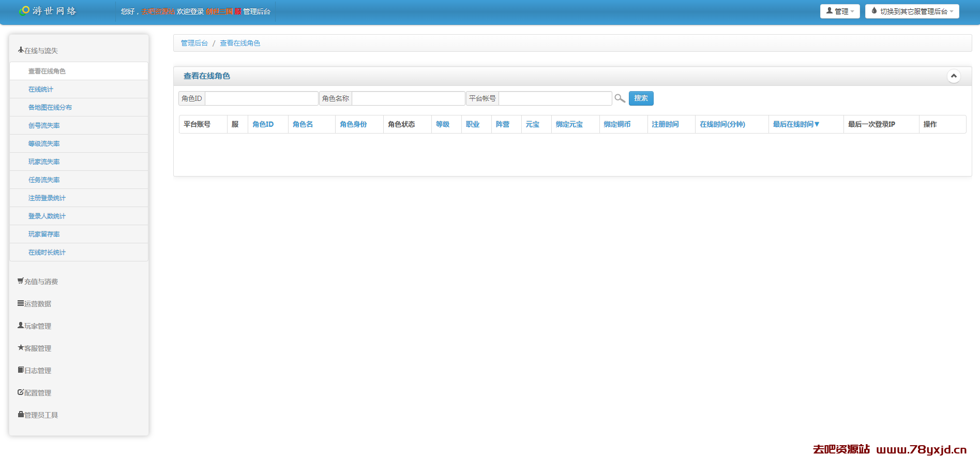Sort table by 角色ID column
This screenshot has width=980, height=469.
pos(263,124)
